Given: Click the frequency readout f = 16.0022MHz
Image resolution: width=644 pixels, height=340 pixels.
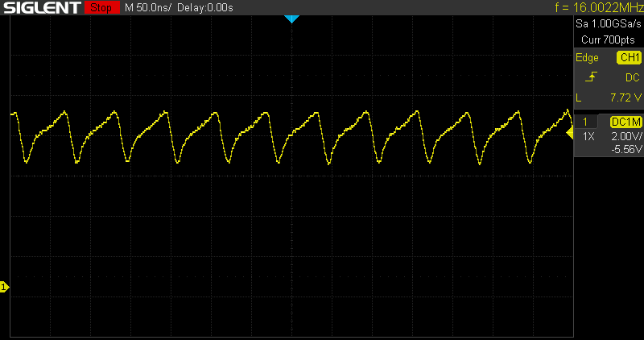Looking at the screenshot, I should [x=599, y=7].
